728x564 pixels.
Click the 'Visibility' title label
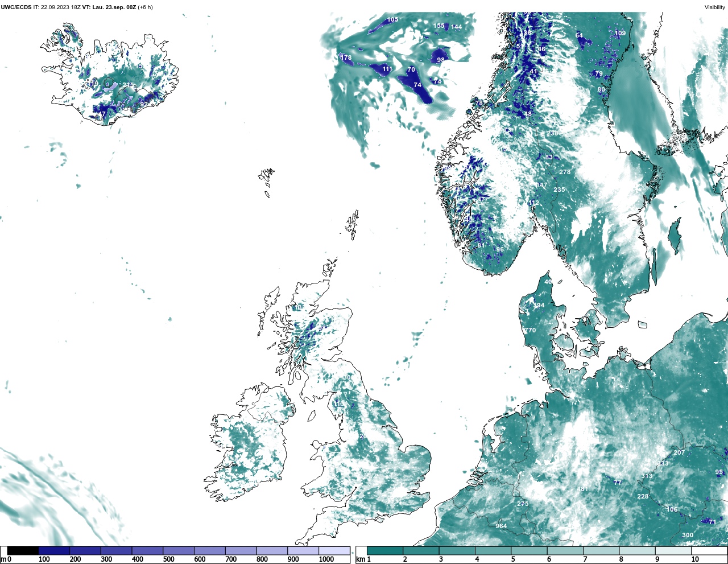(x=715, y=7)
